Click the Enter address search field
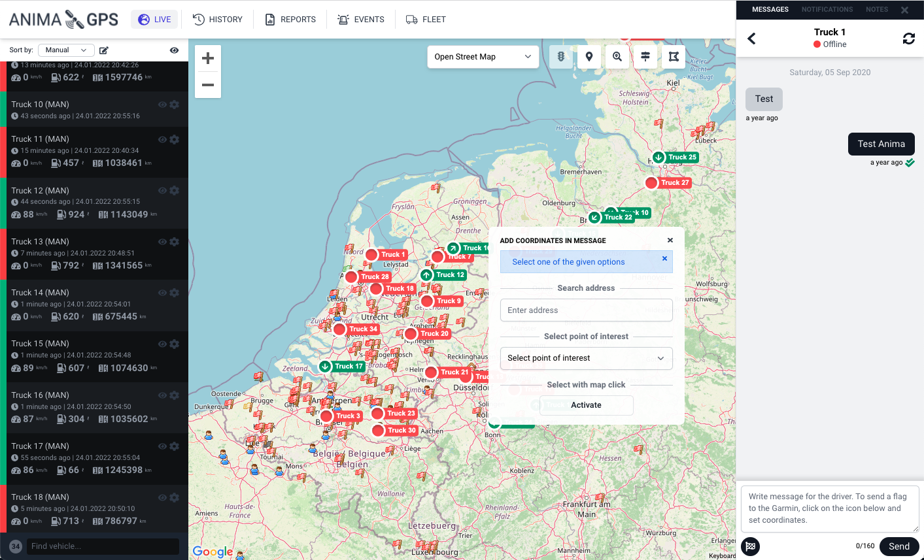924x560 pixels. [x=586, y=310]
